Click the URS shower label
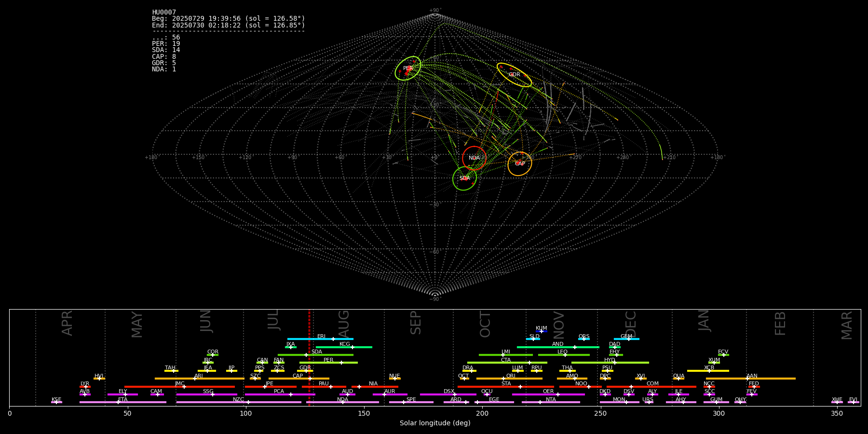The width and height of the screenshot is (868, 434). tap(648, 400)
